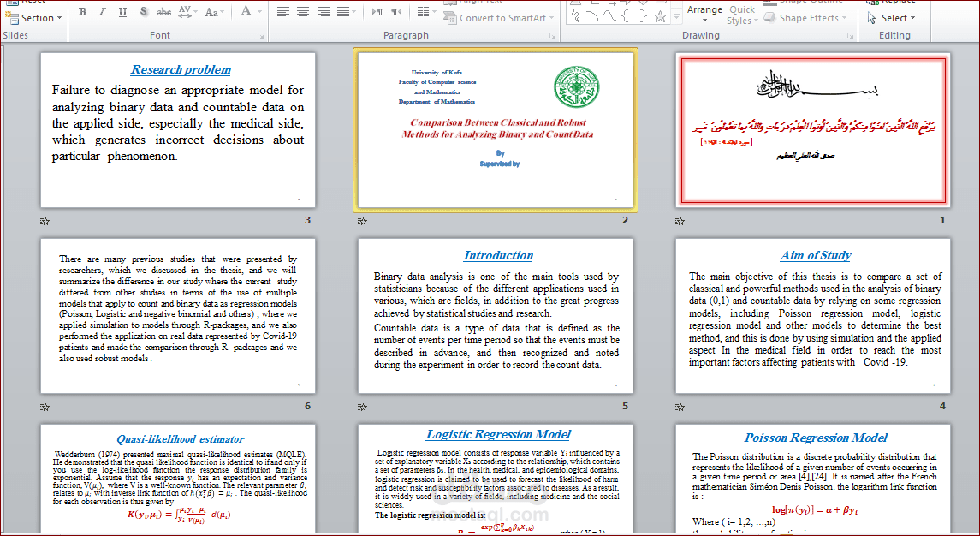Image resolution: width=980 pixels, height=536 pixels.
Task: Click animation star under slide 1
Action: (x=680, y=222)
